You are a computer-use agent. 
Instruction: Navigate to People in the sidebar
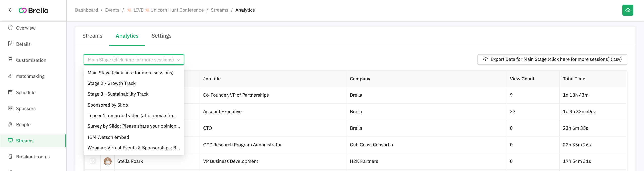(x=33, y=124)
